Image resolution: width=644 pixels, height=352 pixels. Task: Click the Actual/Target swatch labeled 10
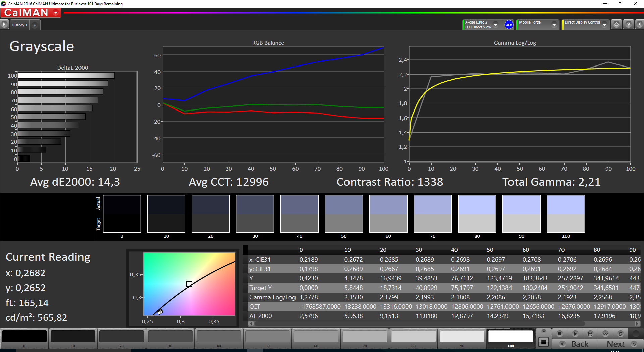(x=166, y=214)
